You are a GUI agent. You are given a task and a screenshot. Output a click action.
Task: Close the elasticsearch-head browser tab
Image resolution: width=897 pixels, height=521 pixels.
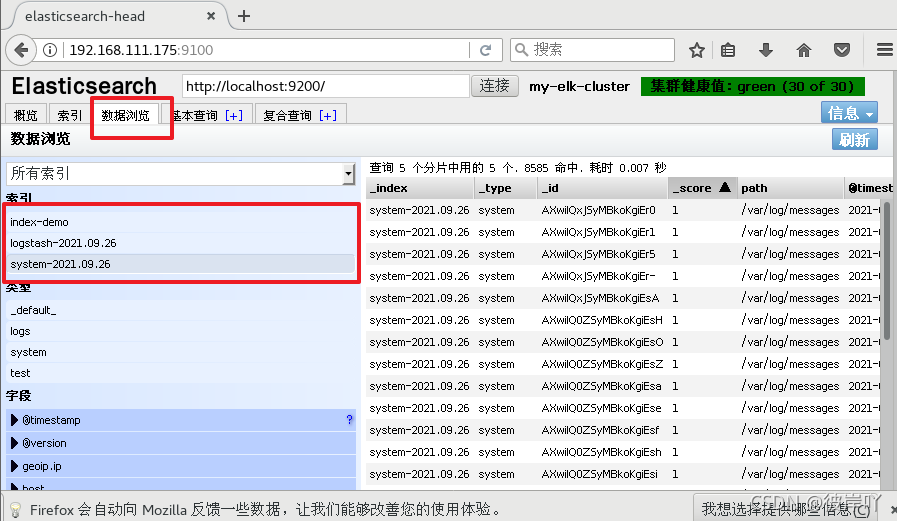click(x=211, y=16)
